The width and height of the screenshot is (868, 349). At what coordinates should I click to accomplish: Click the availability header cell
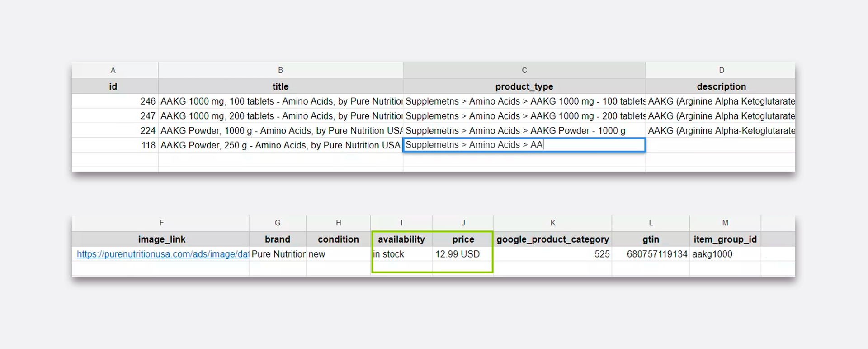click(x=401, y=239)
